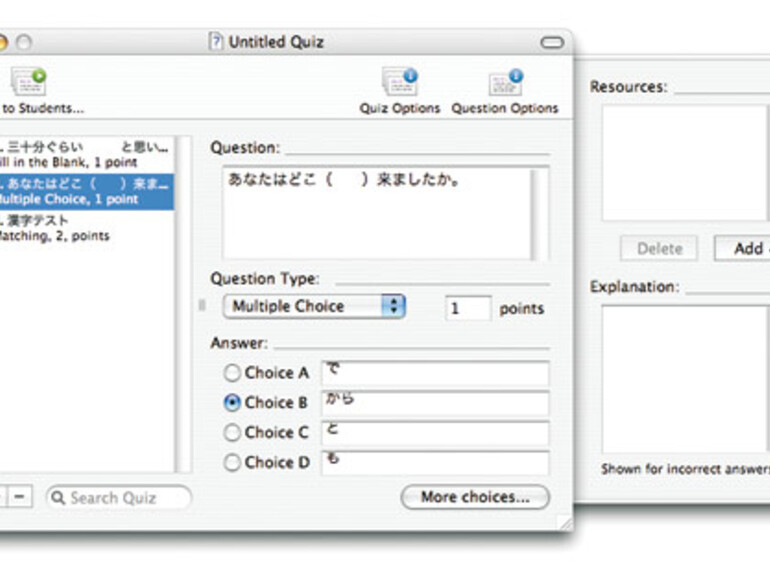This screenshot has height=578, width=770.
Task: Click the minus remove question button
Action: pyautogui.click(x=21, y=497)
